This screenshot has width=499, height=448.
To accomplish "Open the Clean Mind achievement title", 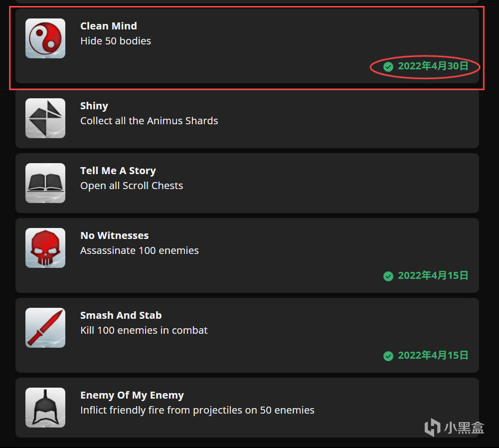I will [109, 26].
